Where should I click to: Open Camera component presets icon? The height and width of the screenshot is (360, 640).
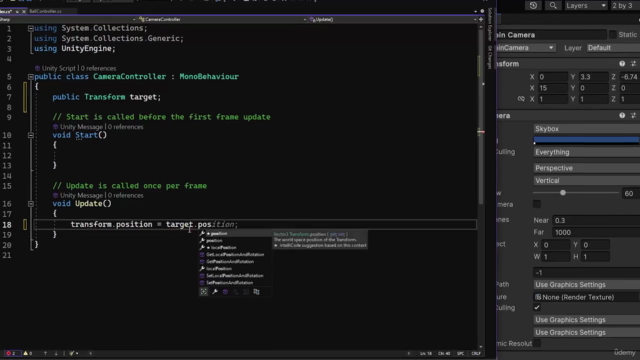tap(633, 116)
